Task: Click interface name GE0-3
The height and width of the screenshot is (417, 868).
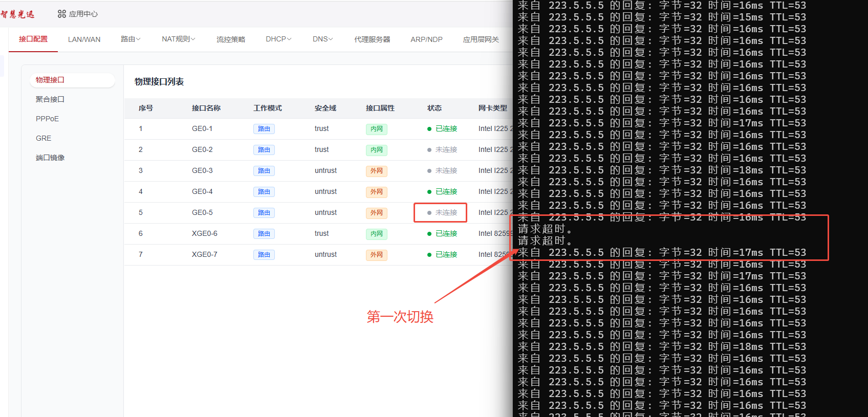Action: [202, 170]
